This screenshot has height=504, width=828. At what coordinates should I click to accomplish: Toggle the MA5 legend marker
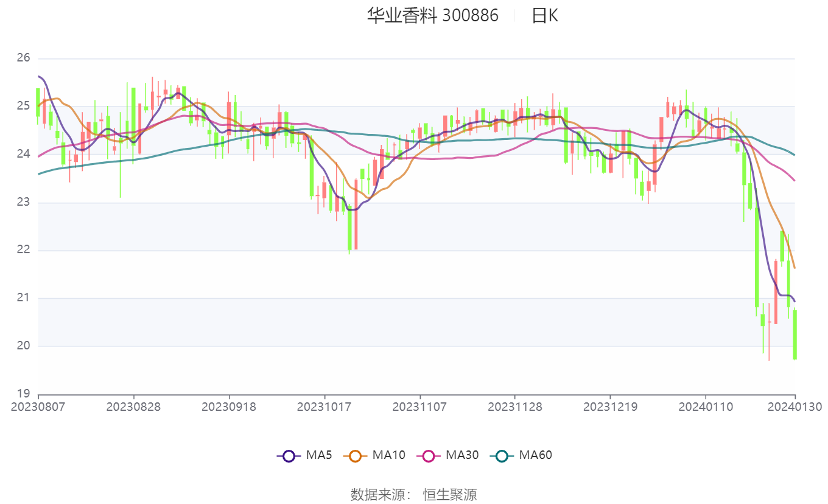[289, 455]
